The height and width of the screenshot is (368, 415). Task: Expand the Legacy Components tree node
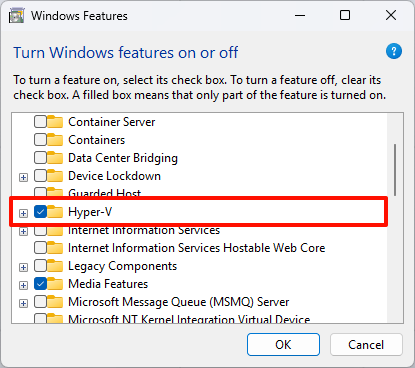(23, 267)
